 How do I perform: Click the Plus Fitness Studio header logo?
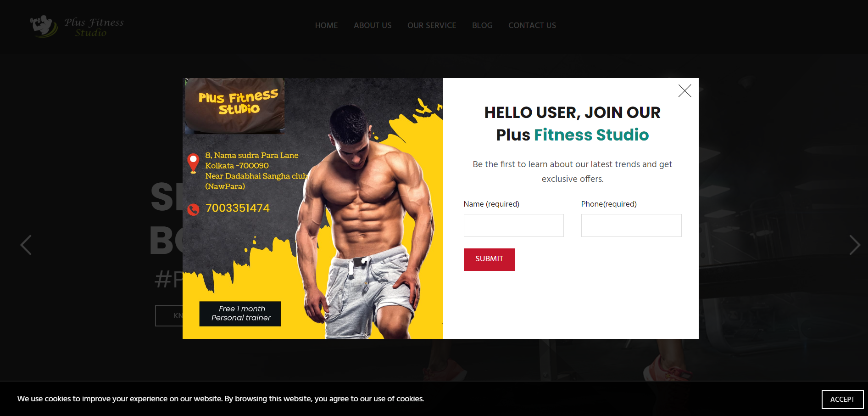coord(77,26)
